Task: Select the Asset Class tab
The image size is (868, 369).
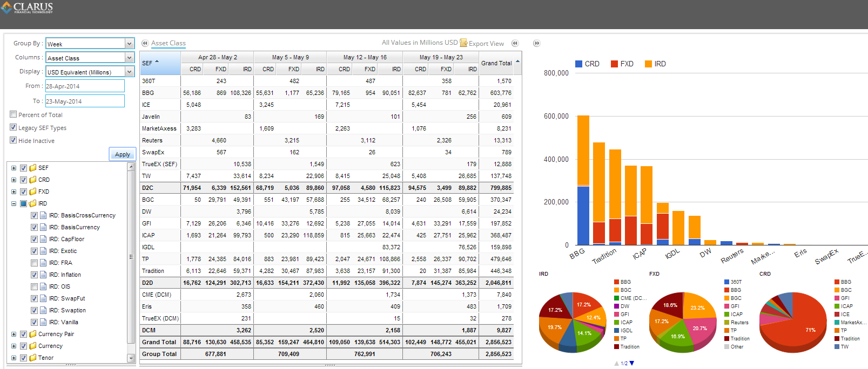Action: pos(169,43)
